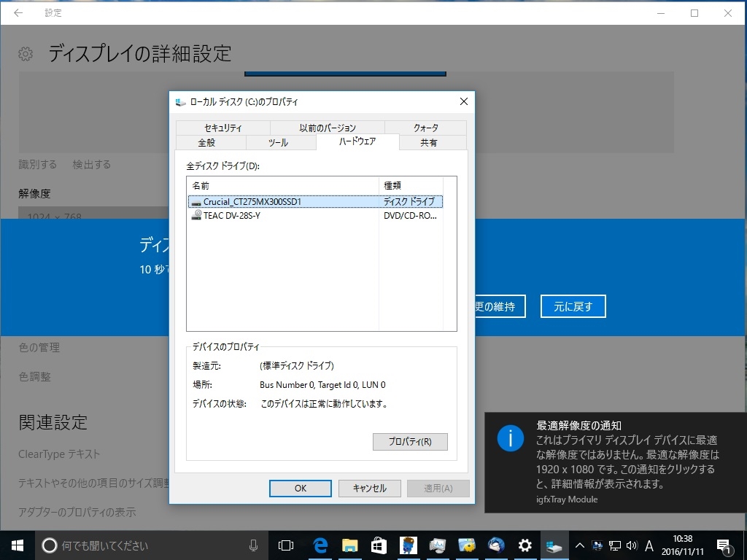Click the network tray icon

615,545
